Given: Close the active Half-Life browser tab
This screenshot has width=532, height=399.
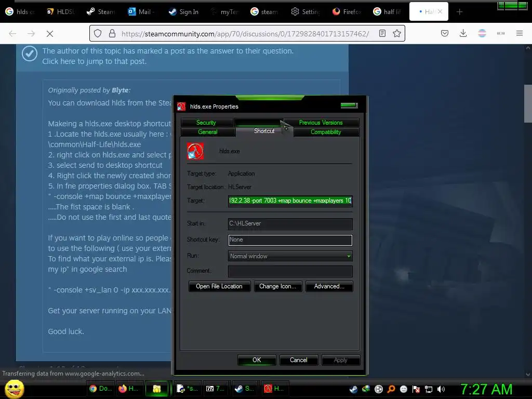Looking at the screenshot, I should (x=440, y=11).
